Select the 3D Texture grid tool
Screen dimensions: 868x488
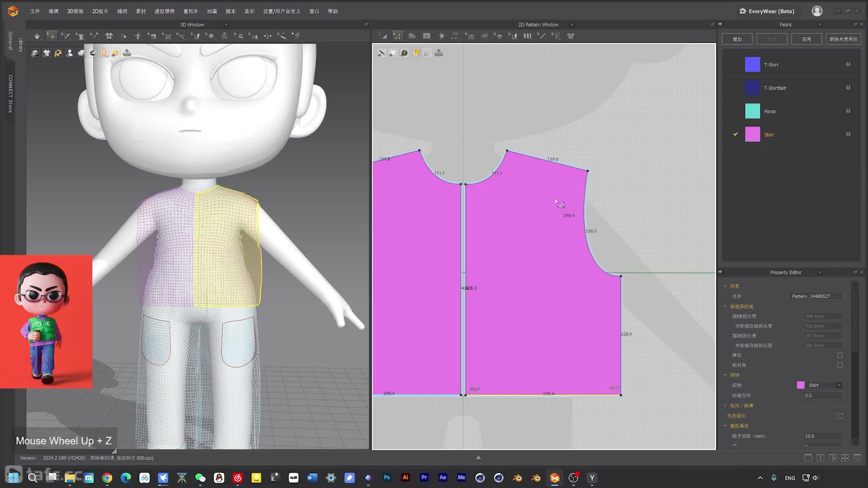167,36
